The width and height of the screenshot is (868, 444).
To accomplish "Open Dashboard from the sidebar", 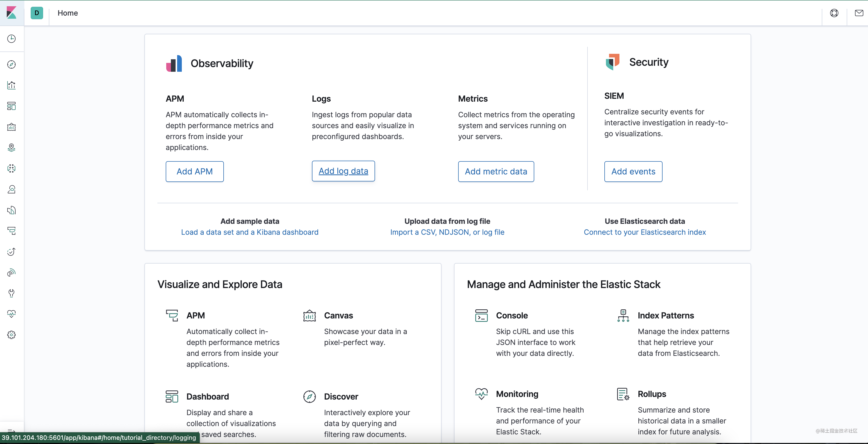I will tap(11, 106).
